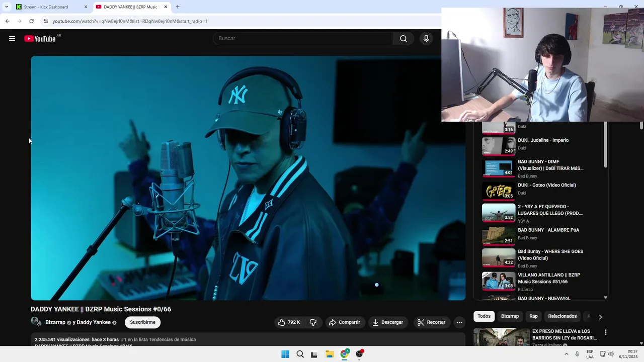
Task: Open the three-dot more actions menu below the video
Action: [459, 322]
